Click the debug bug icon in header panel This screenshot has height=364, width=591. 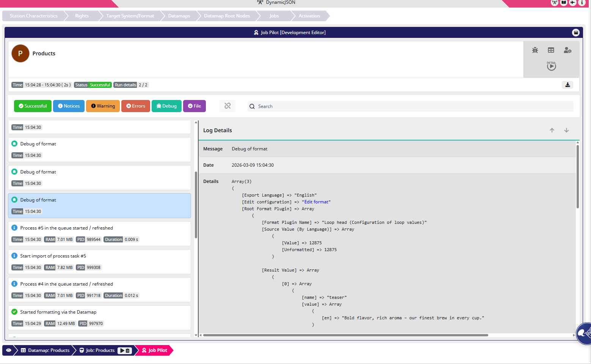535,50
